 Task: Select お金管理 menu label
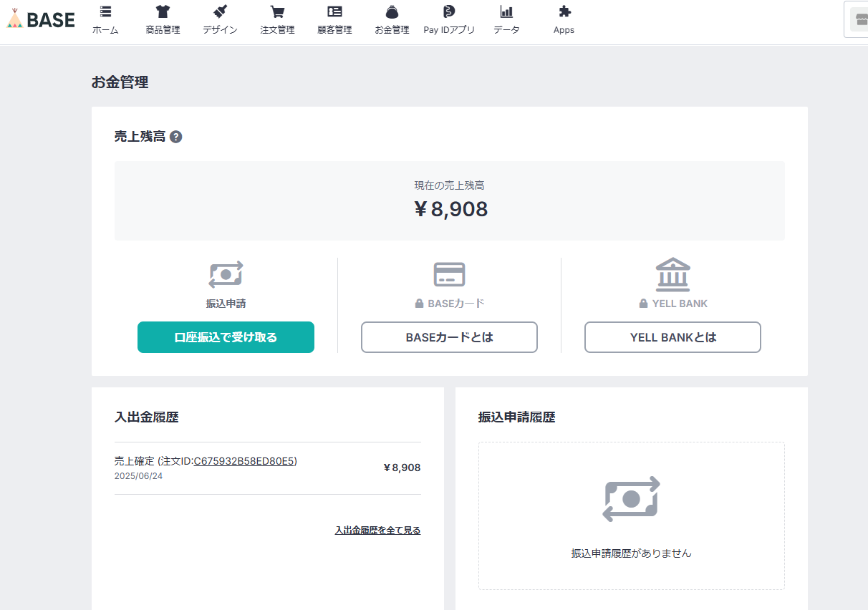tap(392, 30)
